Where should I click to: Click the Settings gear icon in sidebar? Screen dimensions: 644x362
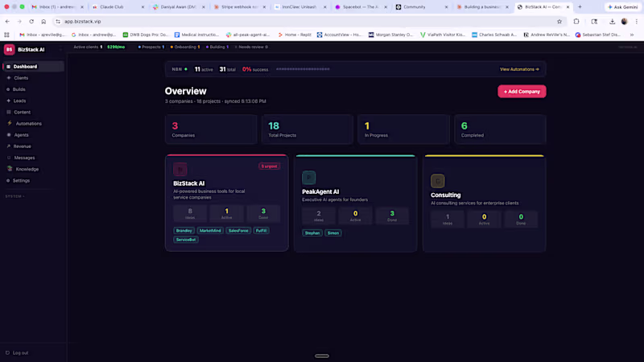pos(8,180)
